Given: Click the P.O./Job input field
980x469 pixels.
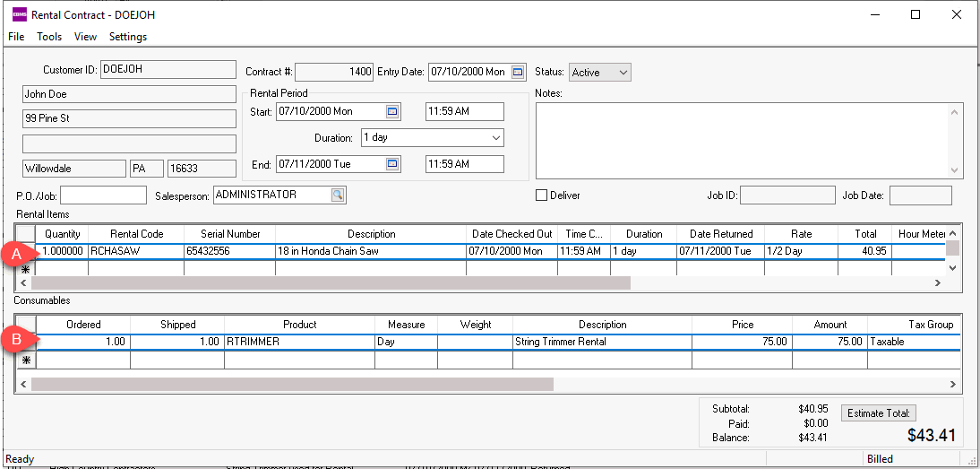Looking at the screenshot, I should click(102, 195).
